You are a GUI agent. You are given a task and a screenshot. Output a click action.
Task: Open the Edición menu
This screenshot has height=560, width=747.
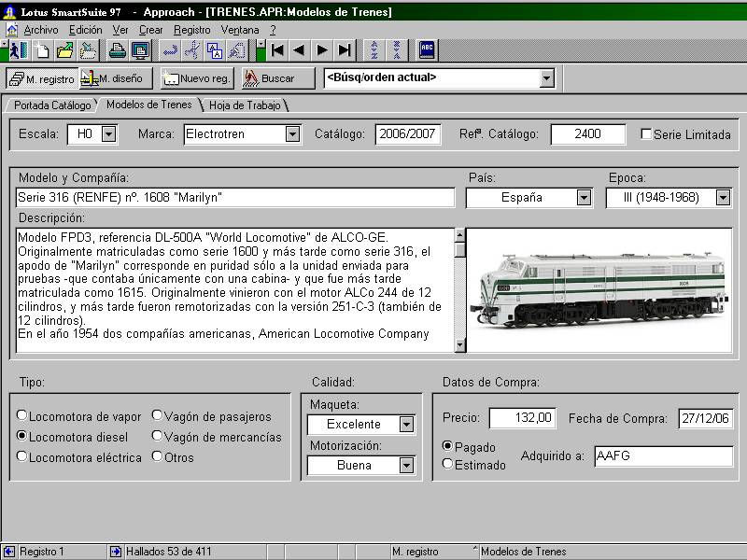coord(86,30)
